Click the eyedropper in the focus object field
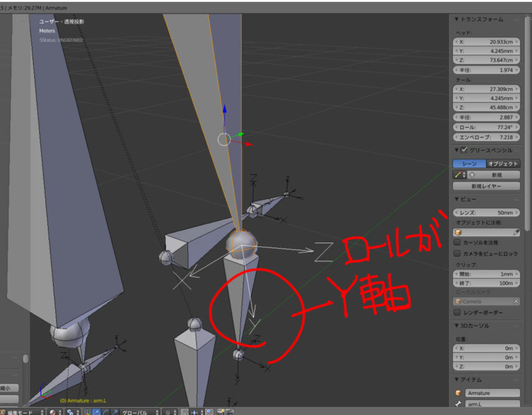The image size is (532, 415). click(516, 232)
